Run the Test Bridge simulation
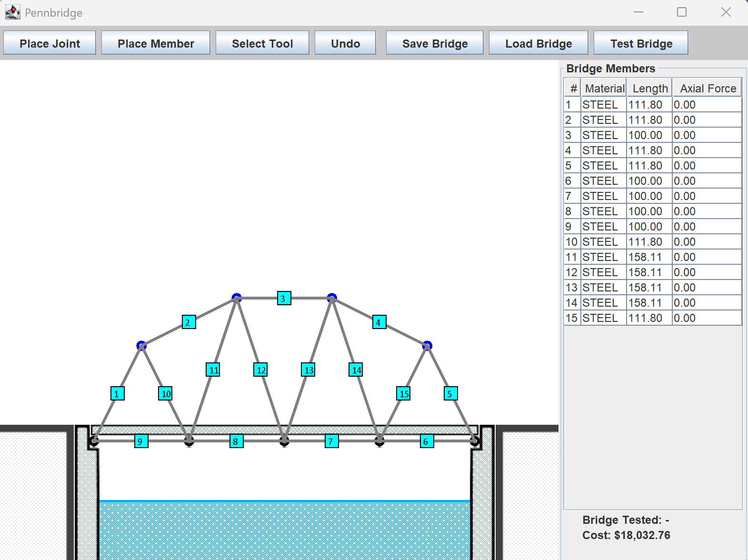 641,43
